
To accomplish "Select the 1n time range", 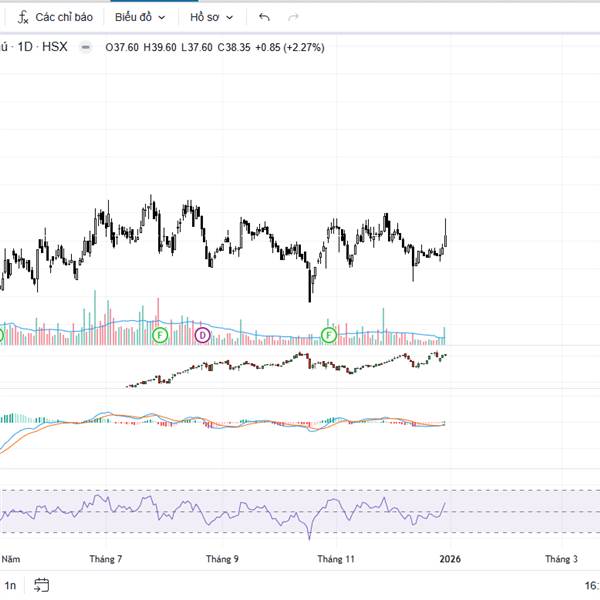I will (10, 585).
